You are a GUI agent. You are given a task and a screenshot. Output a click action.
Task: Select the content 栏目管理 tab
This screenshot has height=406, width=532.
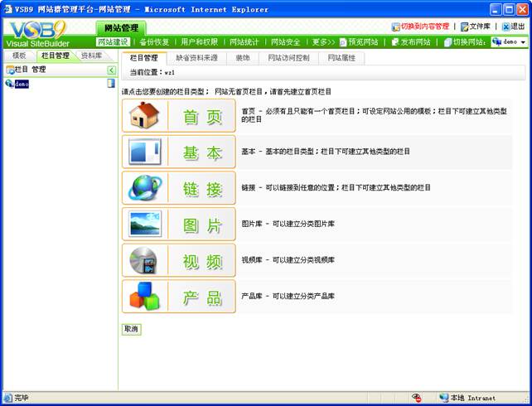tap(144, 58)
